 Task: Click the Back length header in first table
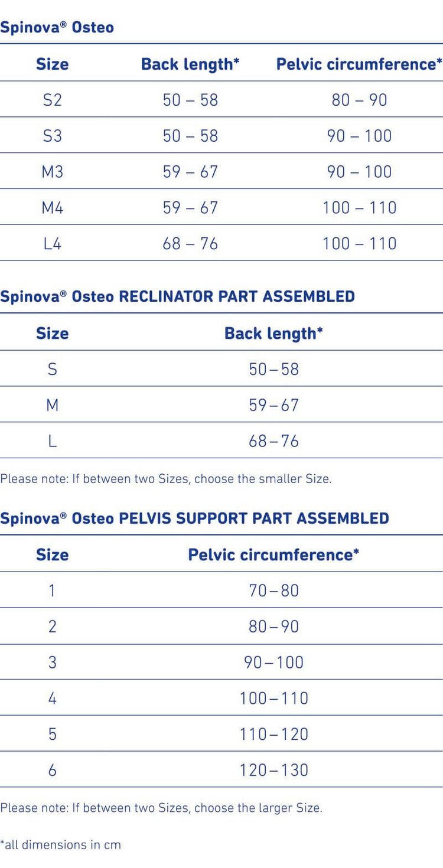190,64
